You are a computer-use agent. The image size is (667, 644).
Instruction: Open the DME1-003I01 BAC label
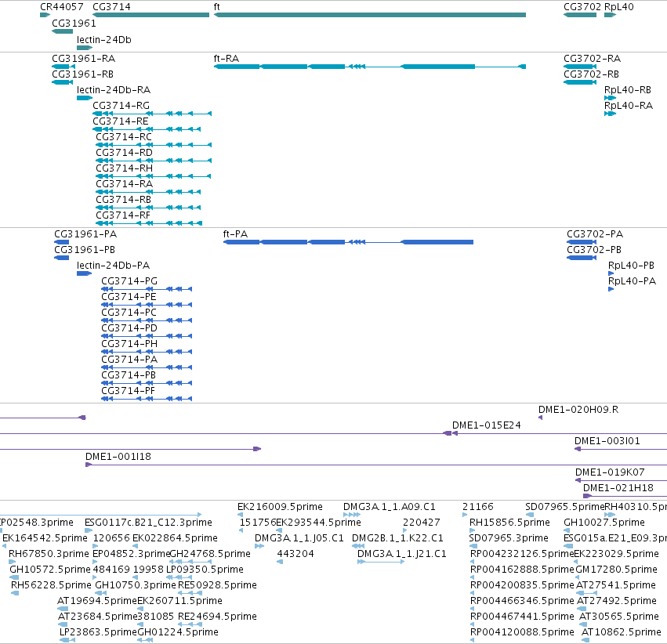tap(607, 441)
